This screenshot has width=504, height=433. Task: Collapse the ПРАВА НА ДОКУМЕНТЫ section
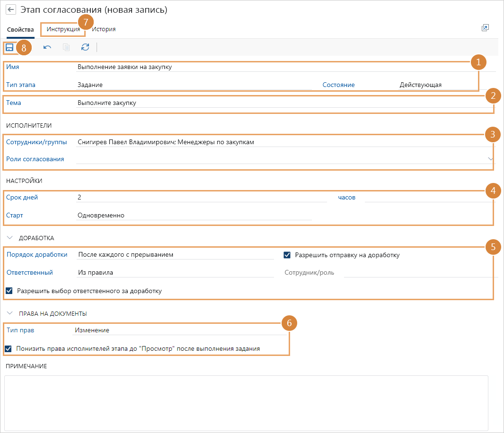(x=10, y=313)
